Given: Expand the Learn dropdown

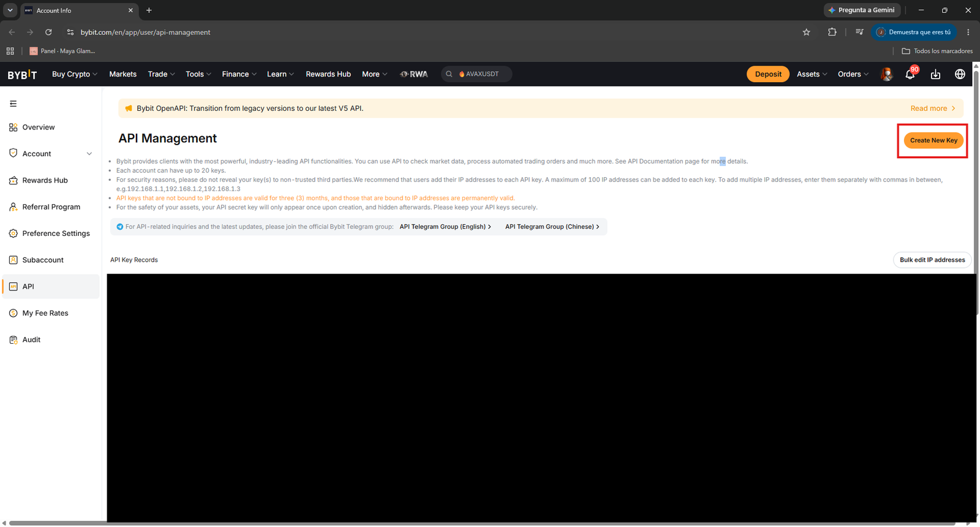Looking at the screenshot, I should (x=281, y=74).
